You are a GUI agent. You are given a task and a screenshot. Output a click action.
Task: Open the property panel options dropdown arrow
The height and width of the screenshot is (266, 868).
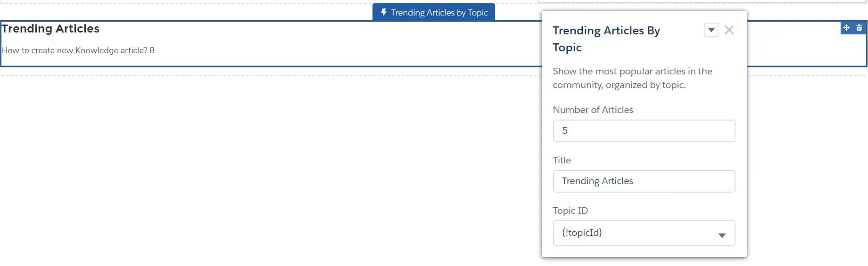coord(711,30)
